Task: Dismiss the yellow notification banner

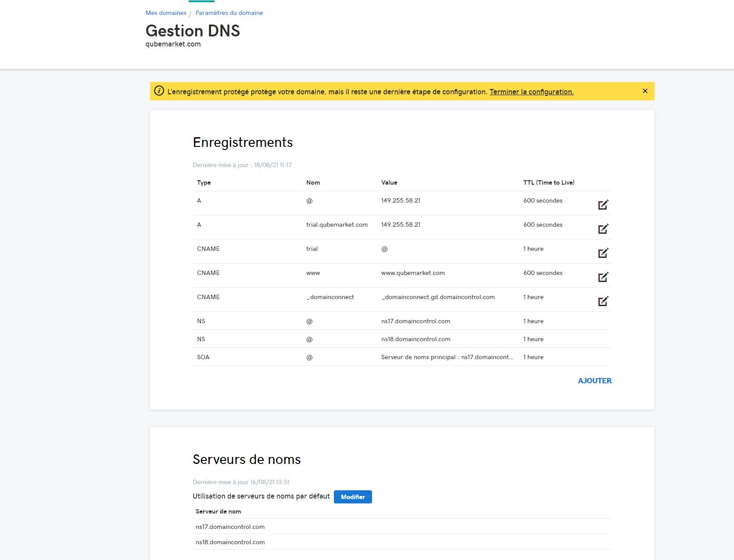Action: pos(644,91)
